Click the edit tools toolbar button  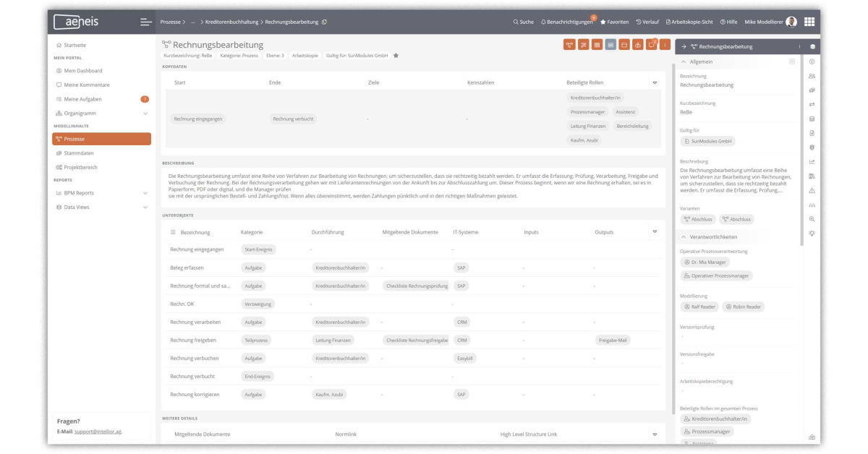pos(583,45)
